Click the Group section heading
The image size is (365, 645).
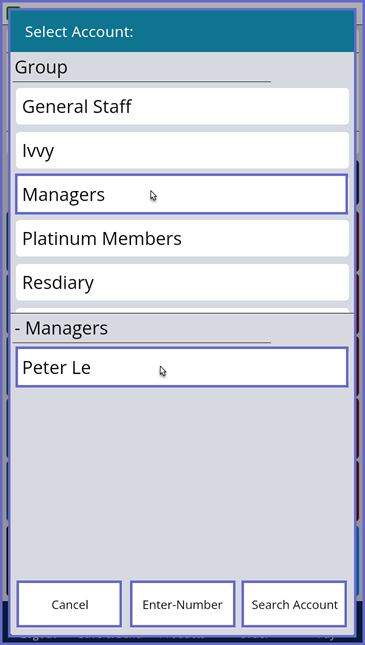[41, 67]
